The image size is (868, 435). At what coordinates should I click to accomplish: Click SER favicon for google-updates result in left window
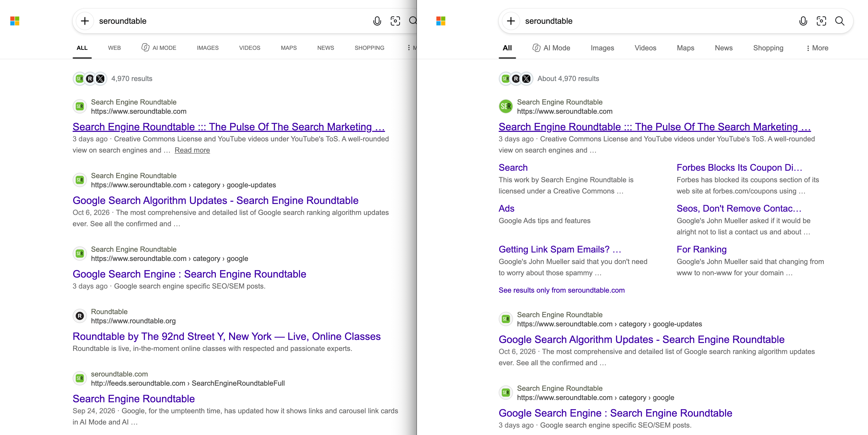coord(80,180)
